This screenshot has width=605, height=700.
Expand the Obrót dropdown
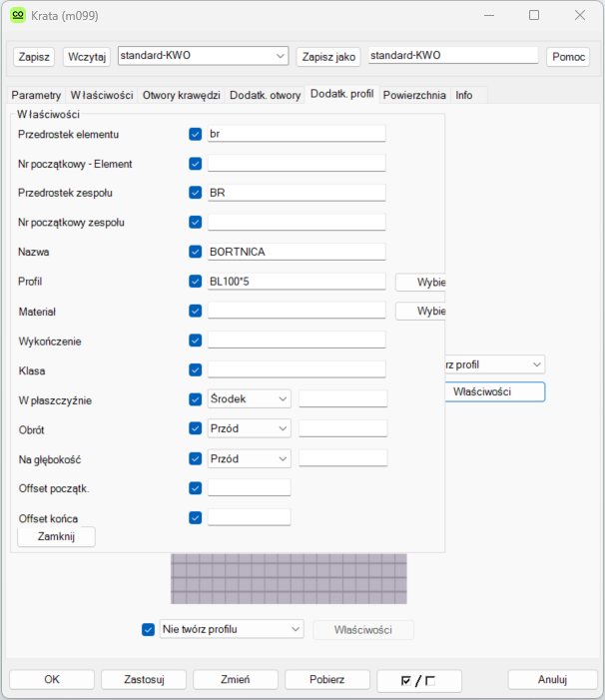pos(249,429)
